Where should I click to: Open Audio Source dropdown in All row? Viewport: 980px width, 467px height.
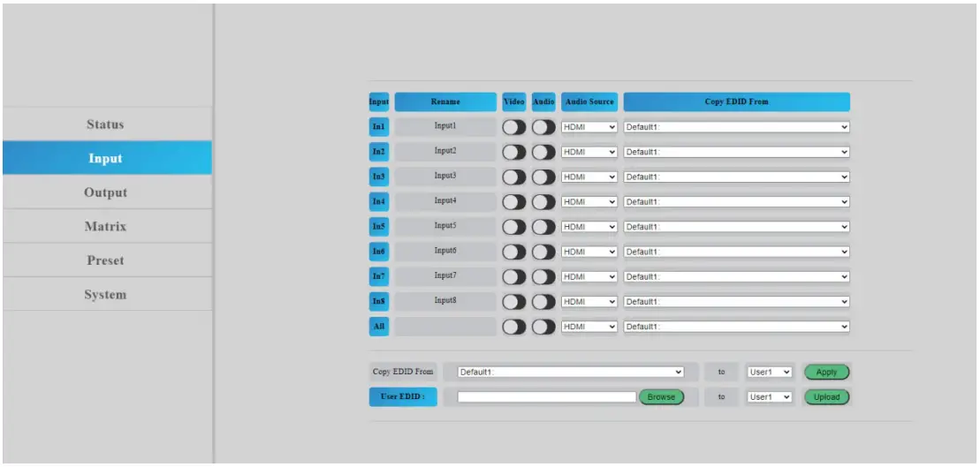589,327
